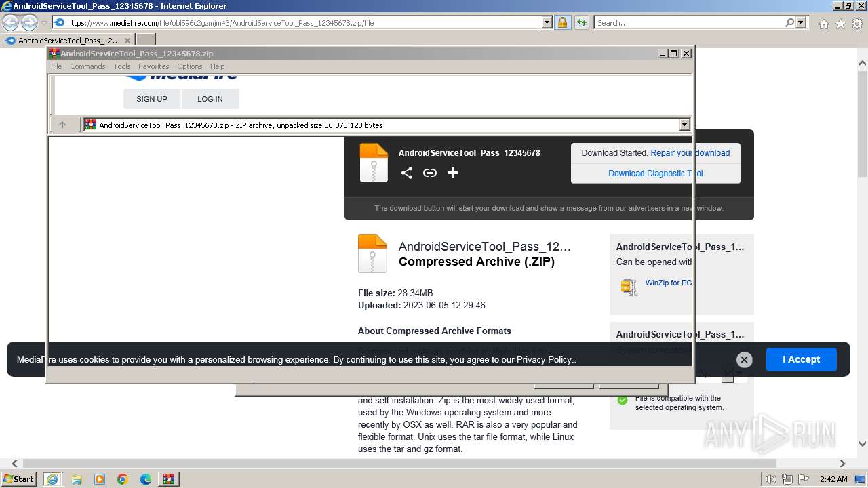This screenshot has height=488, width=868.
Task: Click the volume speaker tray icon
Action: point(770,479)
